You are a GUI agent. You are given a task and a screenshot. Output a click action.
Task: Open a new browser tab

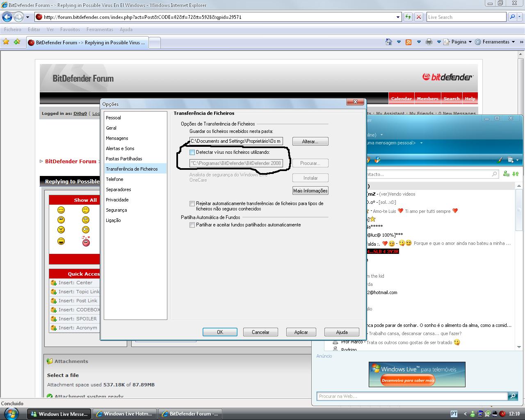(155, 43)
